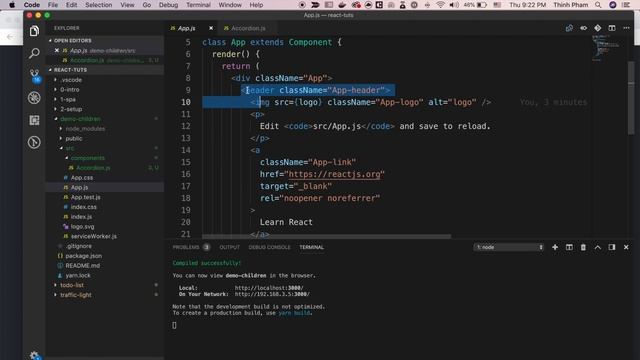This screenshot has width=640, height=360.
Task: Expand the public folder
Action: point(73,139)
